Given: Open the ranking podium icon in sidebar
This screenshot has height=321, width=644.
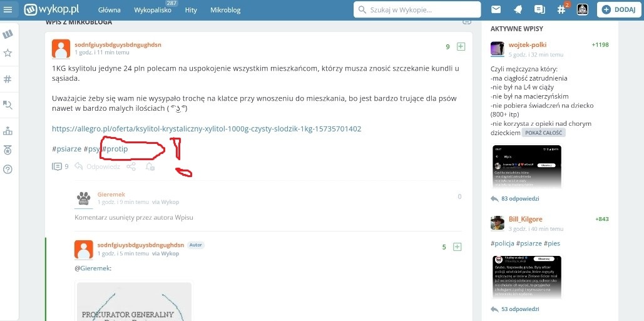Looking at the screenshot, I should [x=8, y=131].
